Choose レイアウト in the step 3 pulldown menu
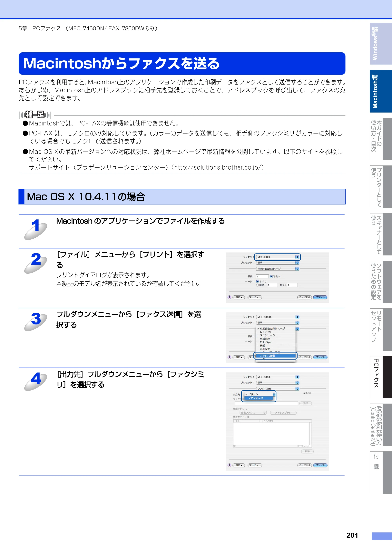The height and width of the screenshot is (555, 392). pos(276,332)
